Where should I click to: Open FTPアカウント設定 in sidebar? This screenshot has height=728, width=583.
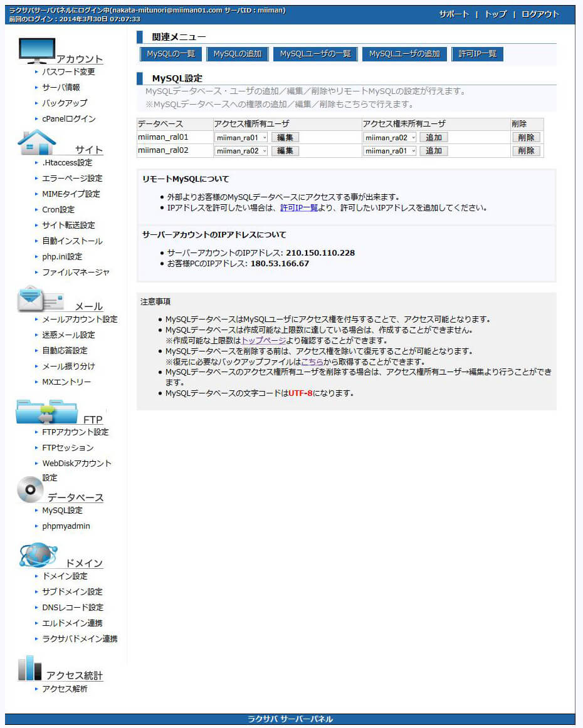(75, 432)
